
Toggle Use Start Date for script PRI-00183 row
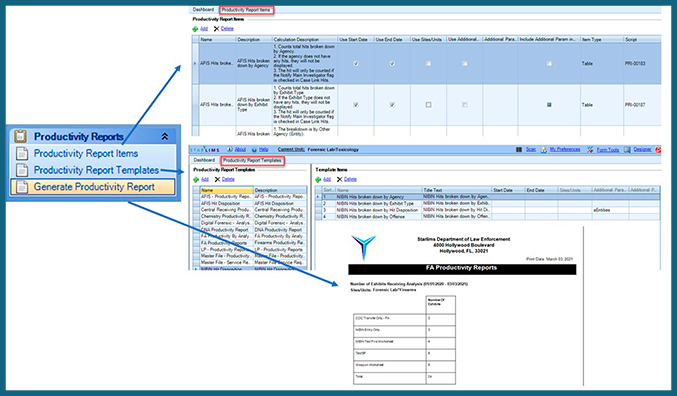click(356, 63)
